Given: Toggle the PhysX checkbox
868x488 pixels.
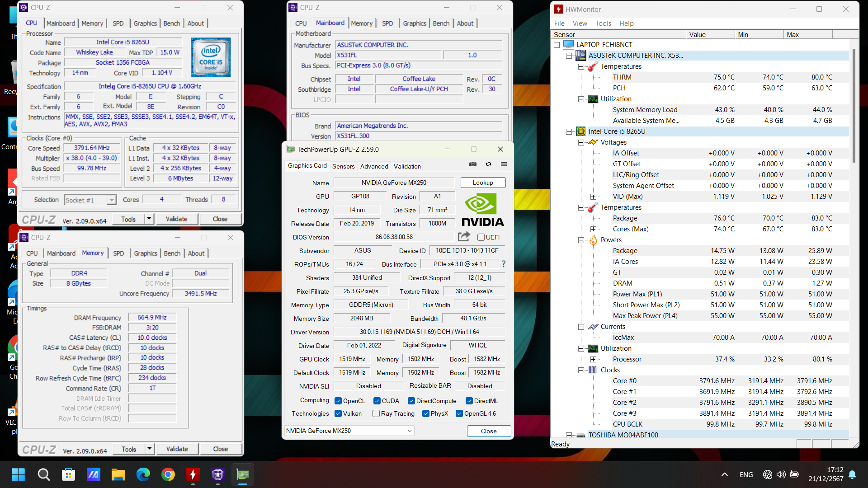Looking at the screenshot, I should click(x=426, y=413).
